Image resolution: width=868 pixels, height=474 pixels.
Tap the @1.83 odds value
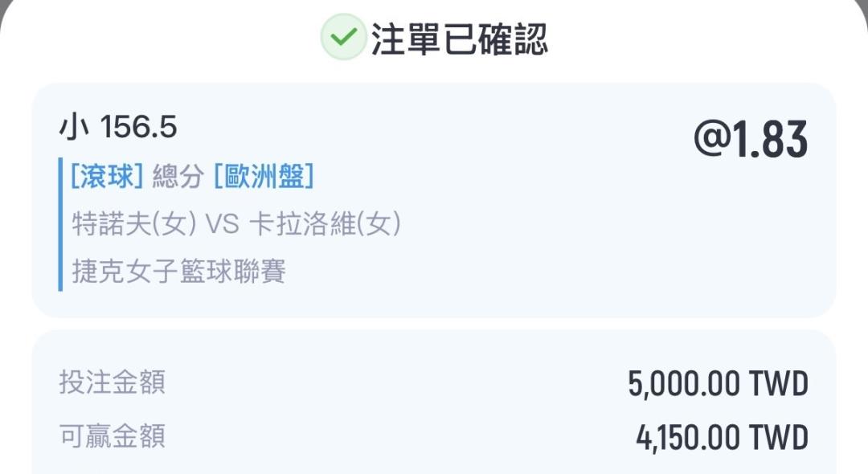click(x=751, y=140)
